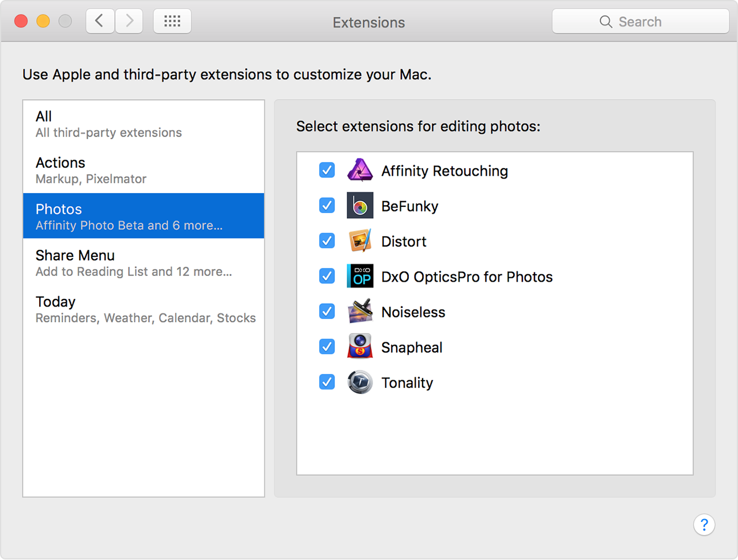Click the Noiseless app icon
Image resolution: width=738 pixels, height=560 pixels.
(x=360, y=311)
